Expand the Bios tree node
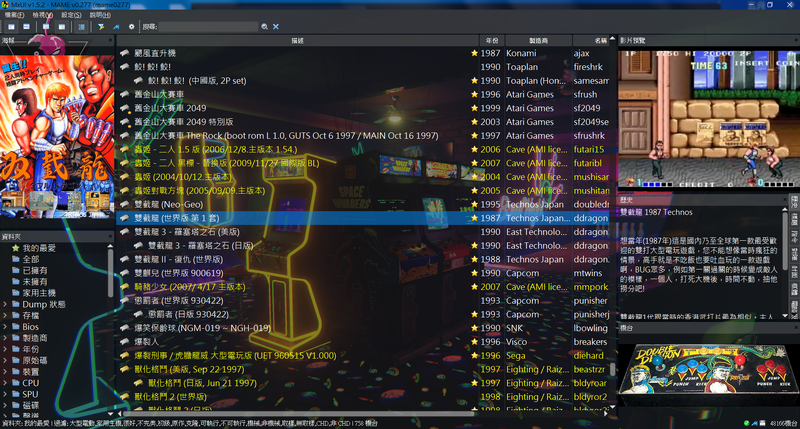Image resolution: width=800 pixels, height=429 pixels. pos(5,326)
